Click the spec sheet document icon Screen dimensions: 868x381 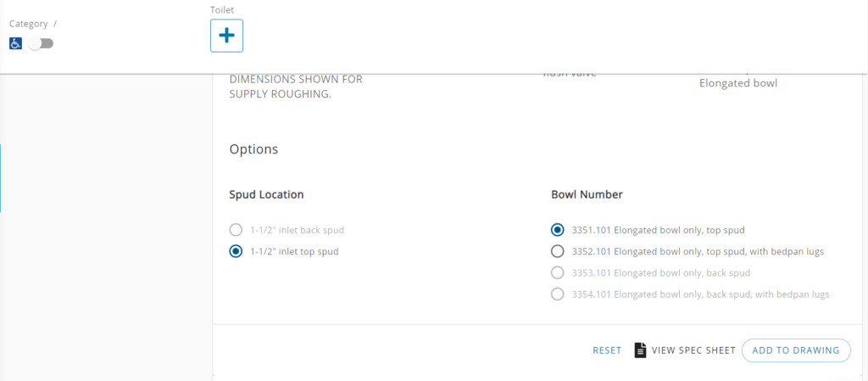[640, 350]
